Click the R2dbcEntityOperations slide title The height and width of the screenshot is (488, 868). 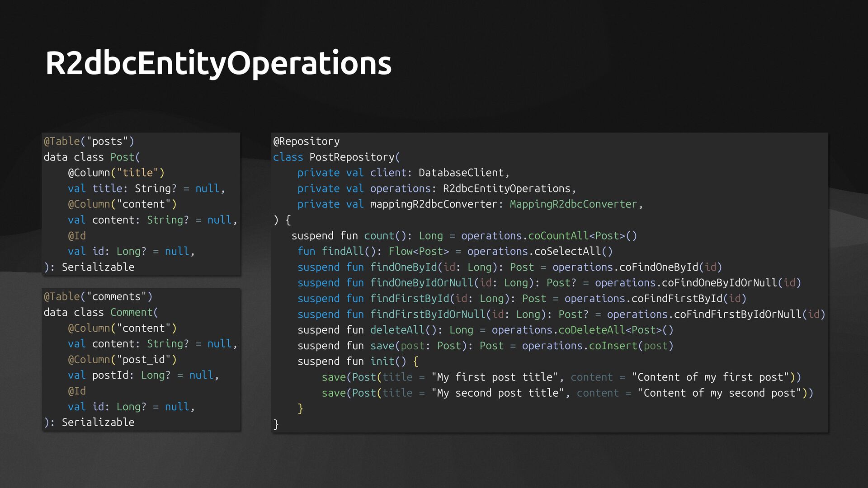pyautogui.click(x=218, y=63)
